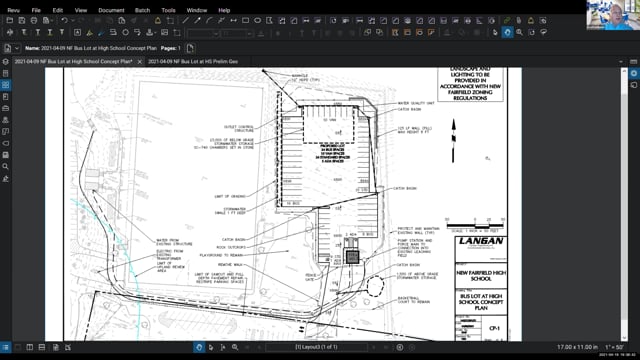Open the Search panel in left sidebar
The height and width of the screenshot is (360, 640).
coord(5,167)
